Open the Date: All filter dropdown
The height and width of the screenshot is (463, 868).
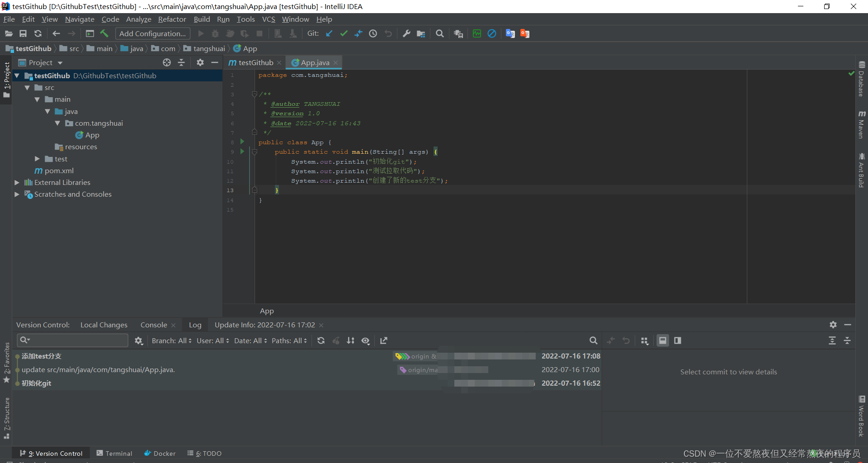pos(250,340)
